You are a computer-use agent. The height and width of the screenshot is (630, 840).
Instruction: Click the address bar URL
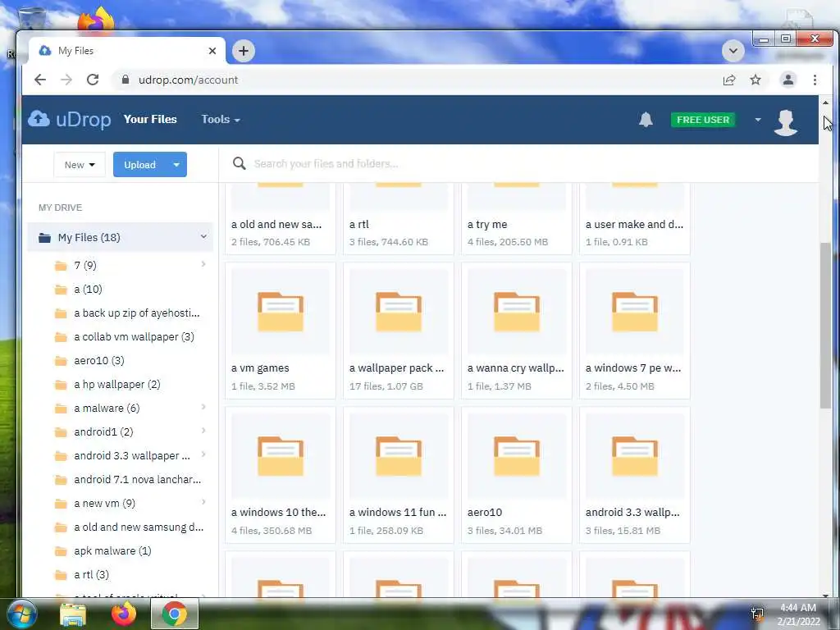pyautogui.click(x=188, y=80)
